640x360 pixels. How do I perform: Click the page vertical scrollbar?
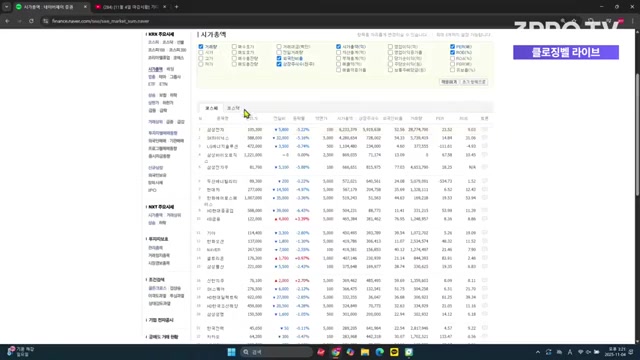(637, 135)
